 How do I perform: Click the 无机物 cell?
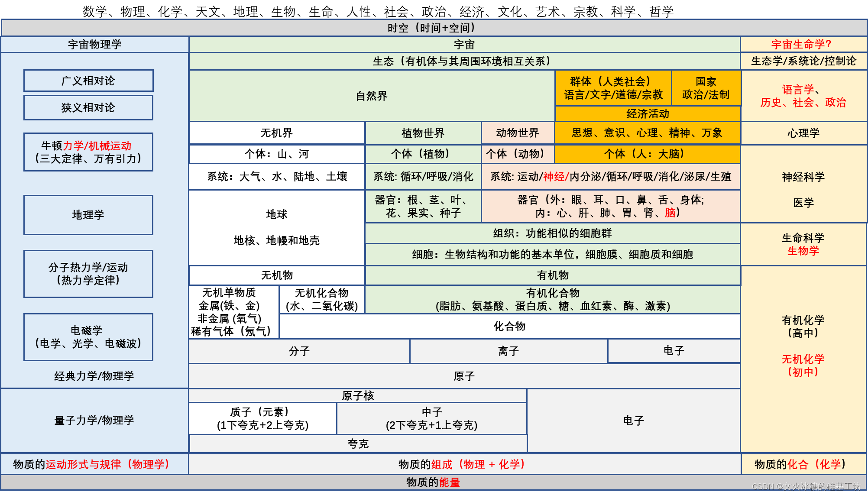pyautogui.click(x=277, y=275)
